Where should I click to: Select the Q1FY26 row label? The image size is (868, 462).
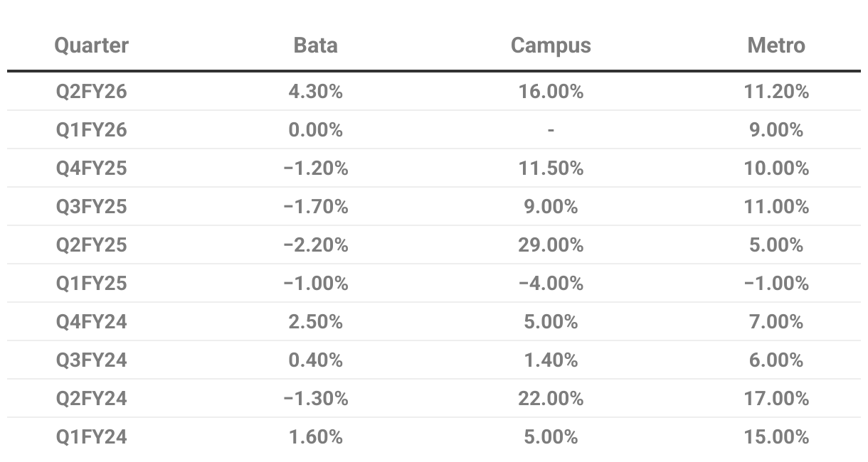pyautogui.click(x=92, y=129)
